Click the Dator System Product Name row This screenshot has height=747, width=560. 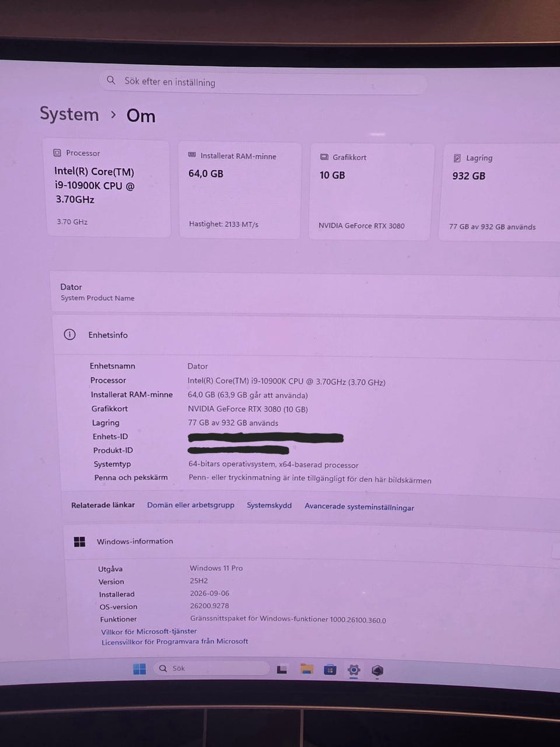pos(305,293)
